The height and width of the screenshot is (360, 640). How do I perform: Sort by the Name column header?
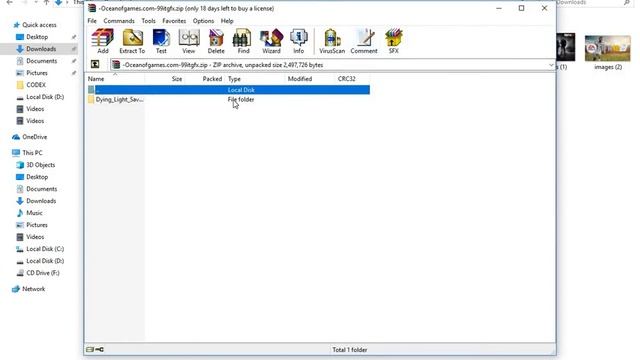point(115,79)
